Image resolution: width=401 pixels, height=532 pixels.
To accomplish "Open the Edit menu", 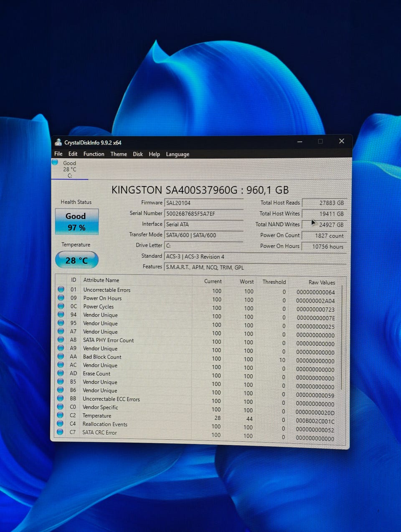I will point(73,154).
